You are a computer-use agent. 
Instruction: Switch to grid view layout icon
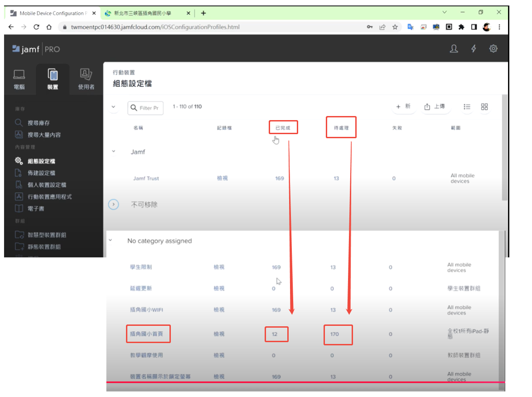tap(484, 107)
